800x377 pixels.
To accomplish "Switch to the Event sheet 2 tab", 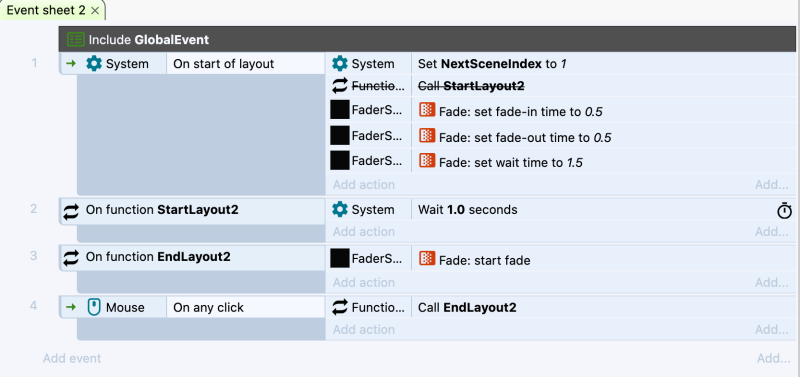I will click(46, 10).
